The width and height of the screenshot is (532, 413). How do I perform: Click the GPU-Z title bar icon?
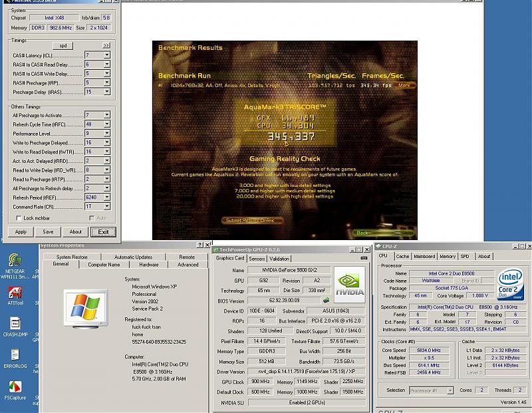[215, 250]
